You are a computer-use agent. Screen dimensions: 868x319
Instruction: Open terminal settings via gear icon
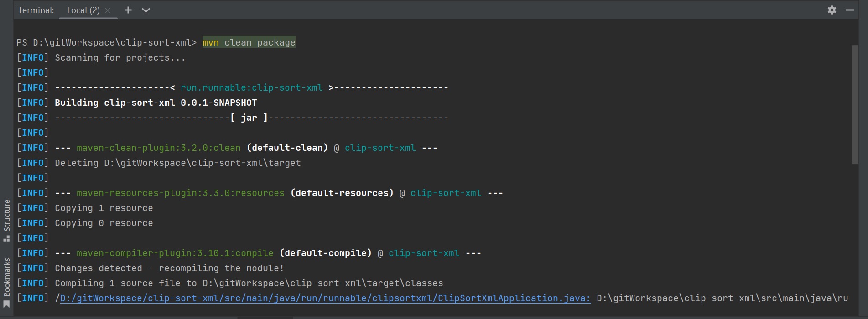[832, 10]
